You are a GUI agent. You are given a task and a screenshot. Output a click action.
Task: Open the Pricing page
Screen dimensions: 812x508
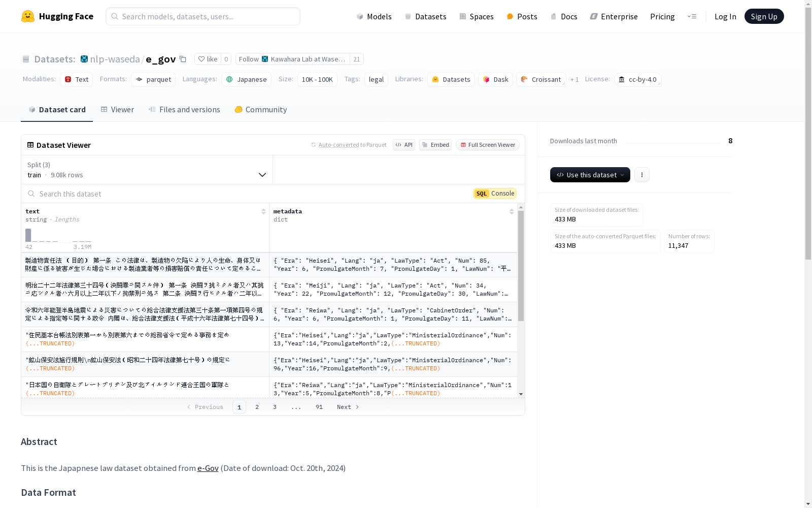pyautogui.click(x=662, y=16)
